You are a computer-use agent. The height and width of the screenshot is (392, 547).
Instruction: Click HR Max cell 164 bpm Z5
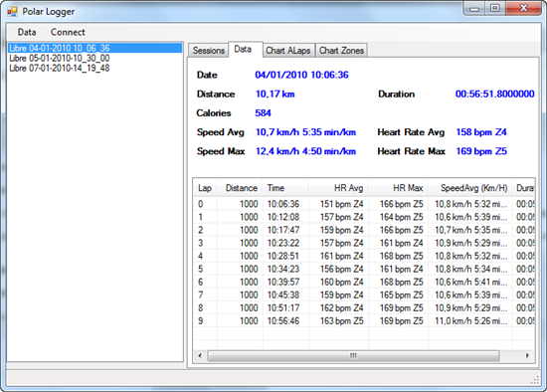402,217
